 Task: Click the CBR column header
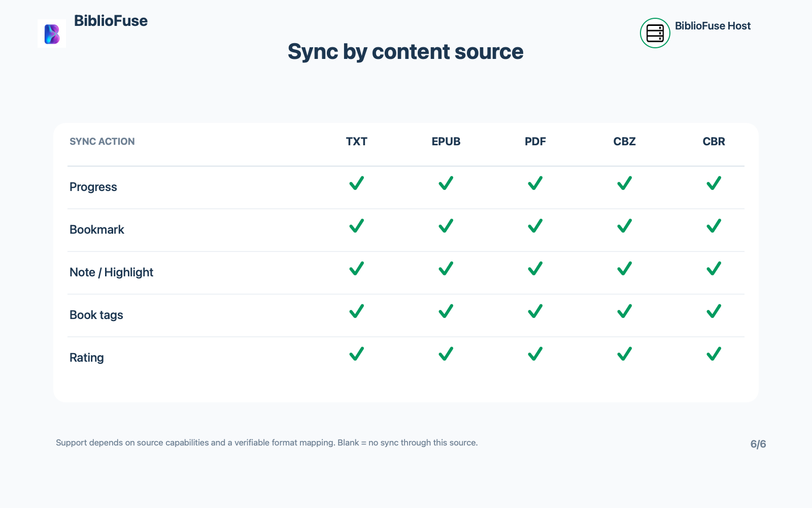714,142
